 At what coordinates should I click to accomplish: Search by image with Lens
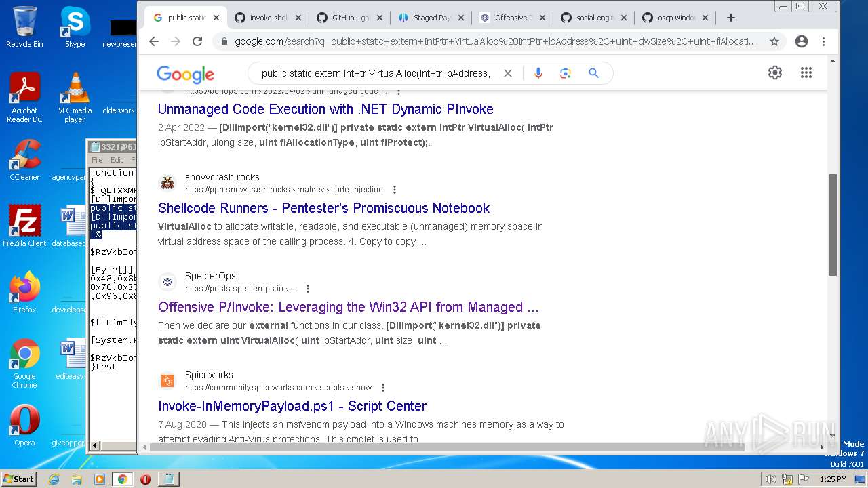(x=566, y=73)
